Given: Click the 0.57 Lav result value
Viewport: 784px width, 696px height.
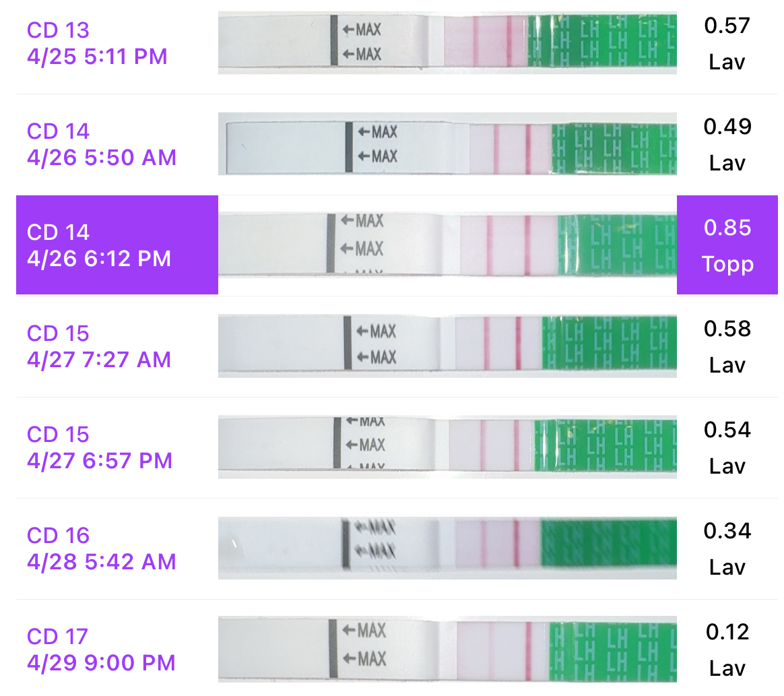Looking at the screenshot, I should click(x=727, y=44).
